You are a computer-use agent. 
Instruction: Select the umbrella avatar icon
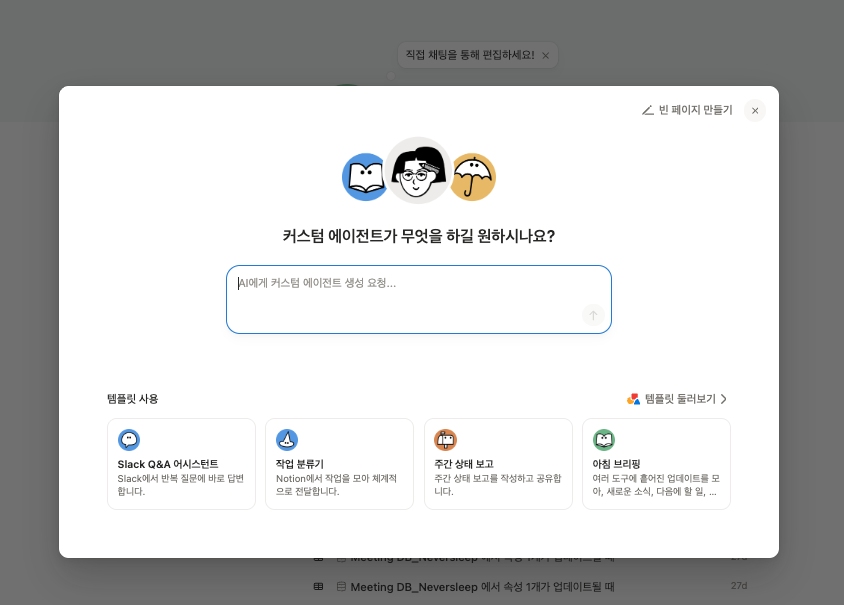click(471, 177)
